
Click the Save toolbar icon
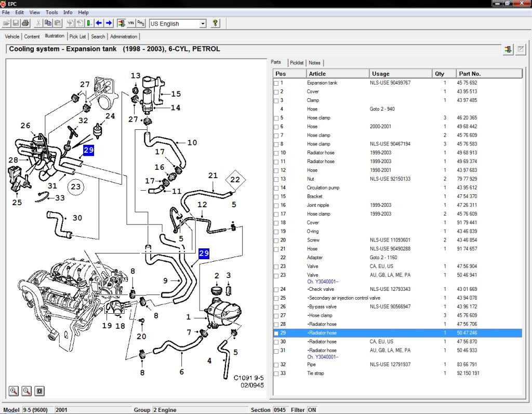[16, 23]
